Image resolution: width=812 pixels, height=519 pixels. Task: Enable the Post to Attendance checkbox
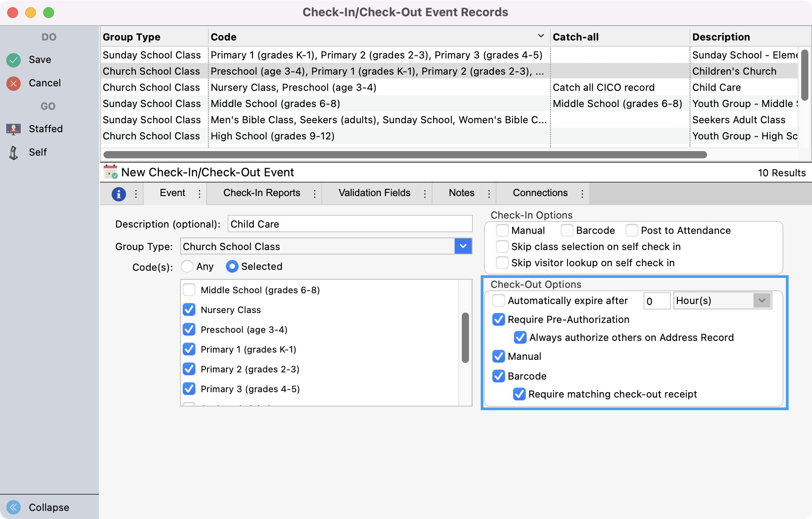click(x=632, y=230)
